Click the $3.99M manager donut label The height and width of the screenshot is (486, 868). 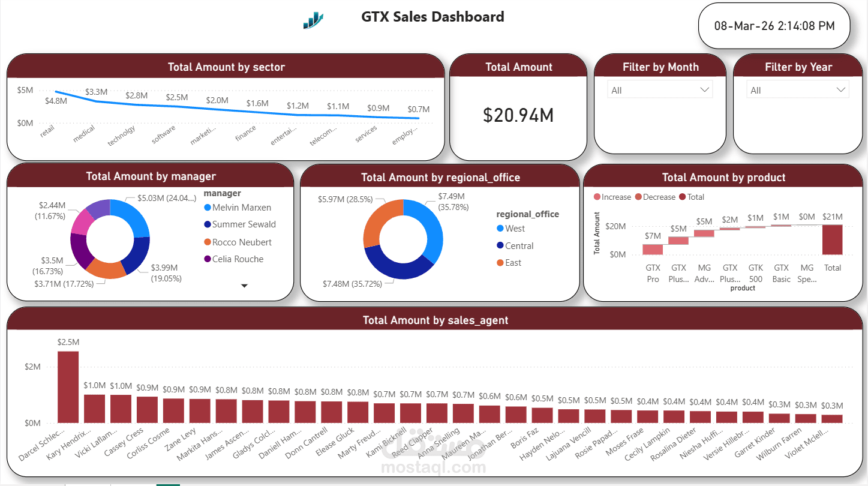[166, 273]
